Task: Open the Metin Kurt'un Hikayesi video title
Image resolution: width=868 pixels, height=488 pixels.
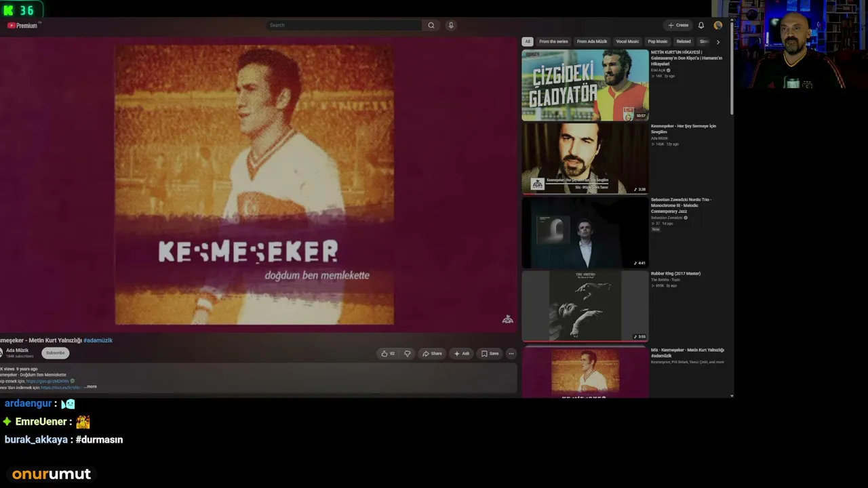Action: pyautogui.click(x=686, y=58)
